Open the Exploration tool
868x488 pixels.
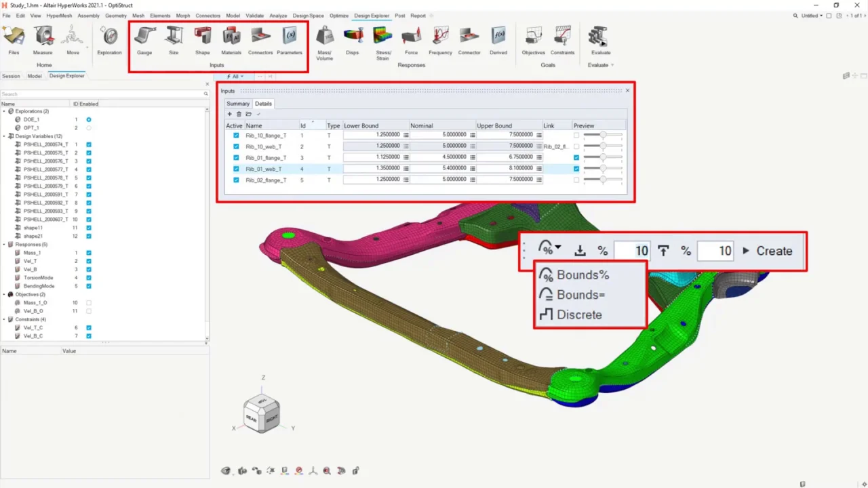(x=109, y=41)
